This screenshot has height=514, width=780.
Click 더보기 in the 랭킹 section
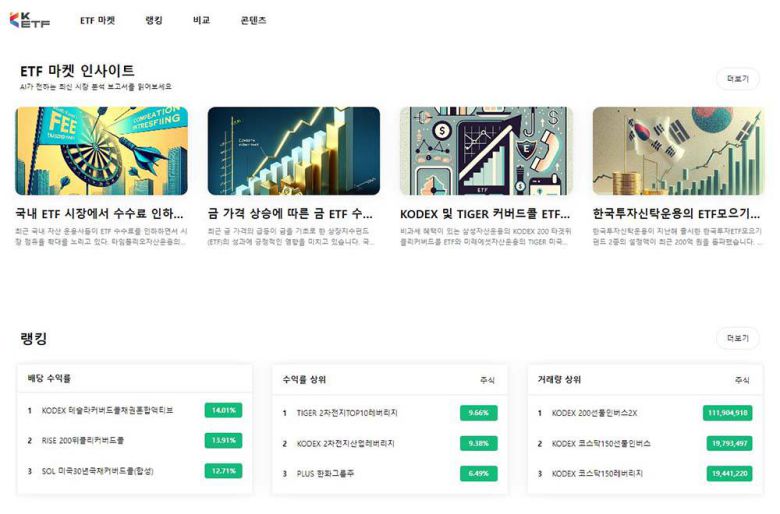(737, 338)
